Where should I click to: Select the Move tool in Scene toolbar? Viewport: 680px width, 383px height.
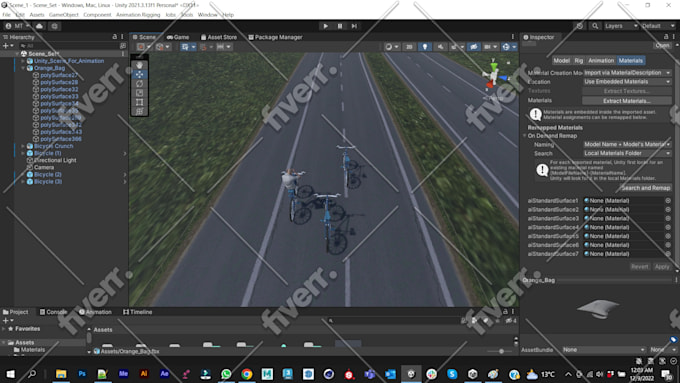click(139, 74)
